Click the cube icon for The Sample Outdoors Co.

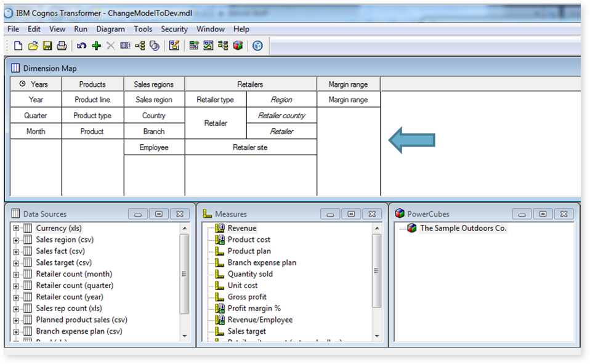(412, 228)
